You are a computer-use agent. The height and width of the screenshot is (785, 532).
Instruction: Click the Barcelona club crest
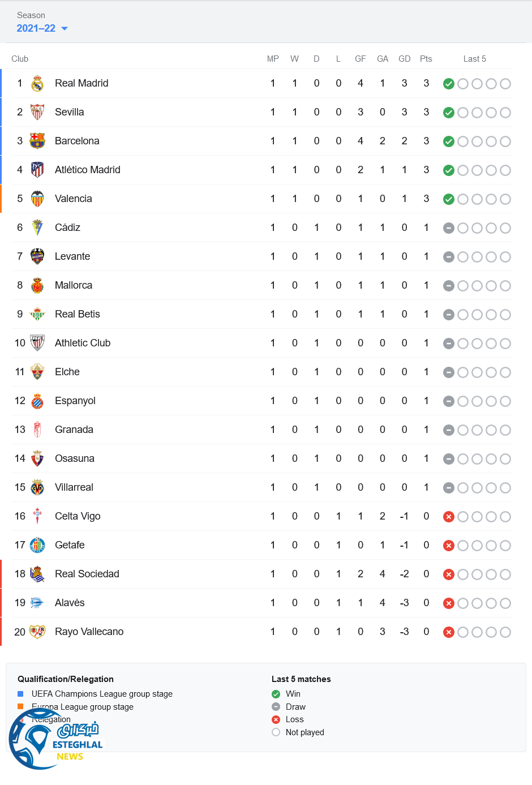[37, 141]
